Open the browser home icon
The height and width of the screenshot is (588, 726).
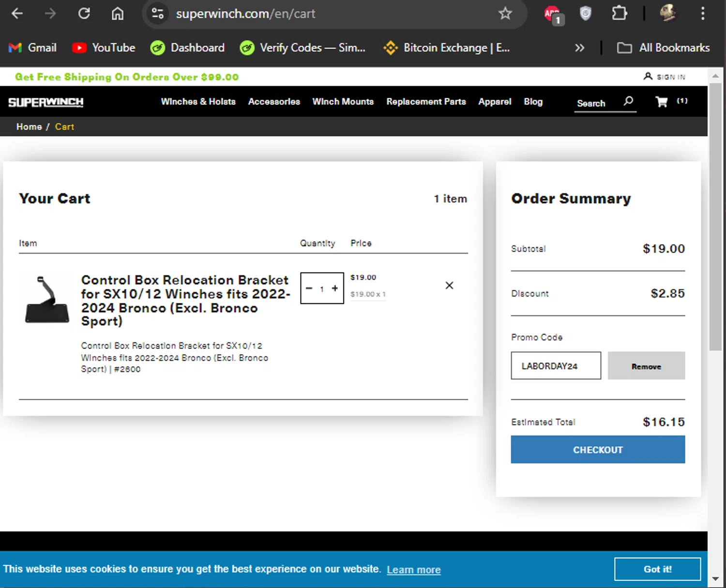pyautogui.click(x=118, y=14)
